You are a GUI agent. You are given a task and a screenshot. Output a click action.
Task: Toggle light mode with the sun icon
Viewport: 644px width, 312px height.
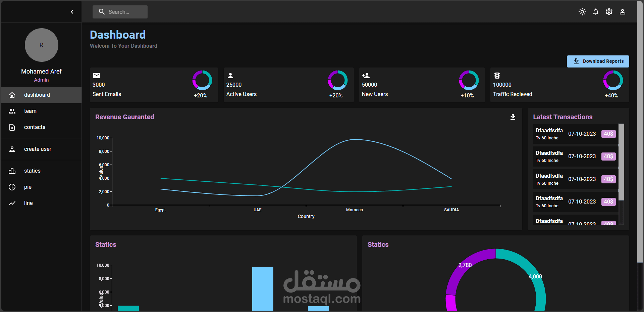(x=582, y=12)
